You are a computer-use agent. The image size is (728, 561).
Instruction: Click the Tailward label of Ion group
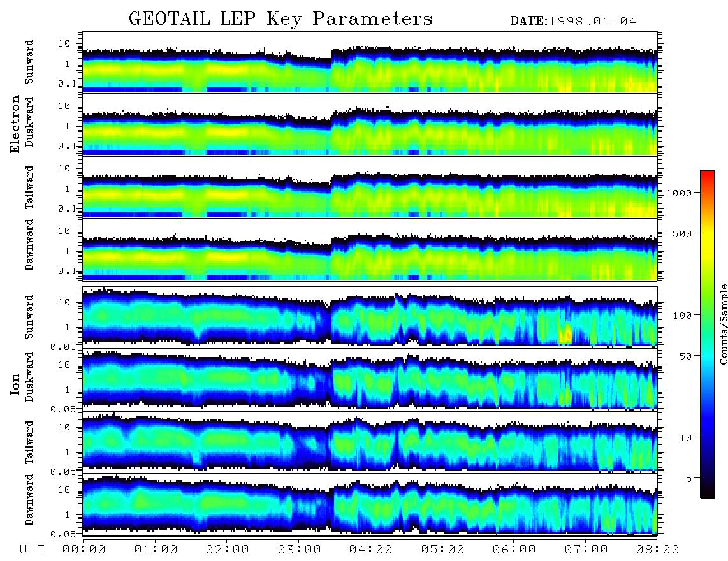click(x=29, y=442)
